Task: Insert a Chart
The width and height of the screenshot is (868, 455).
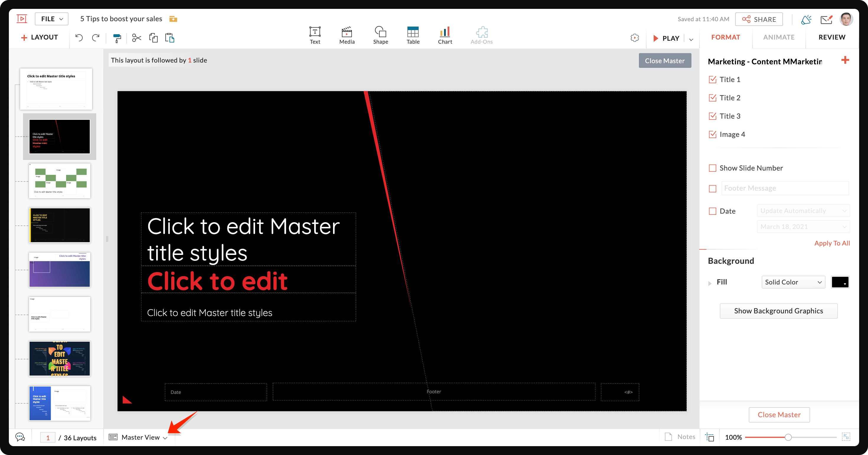Action: pyautogui.click(x=445, y=35)
